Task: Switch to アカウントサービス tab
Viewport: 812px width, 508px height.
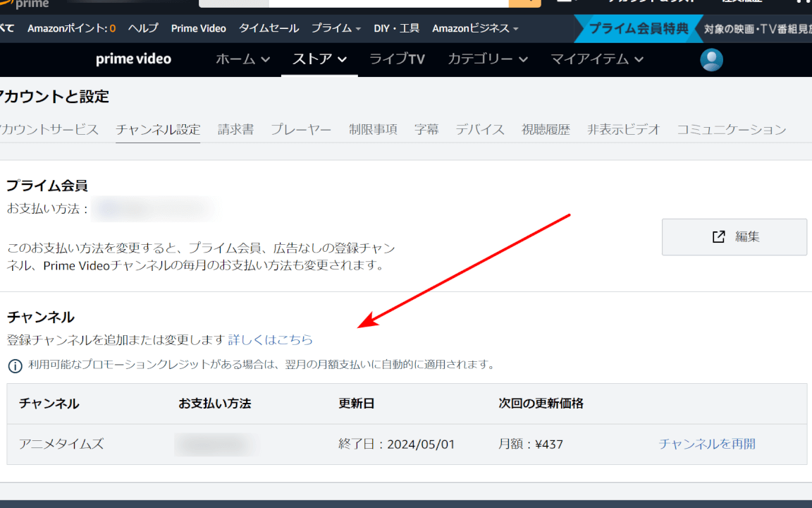Action: 48,130
